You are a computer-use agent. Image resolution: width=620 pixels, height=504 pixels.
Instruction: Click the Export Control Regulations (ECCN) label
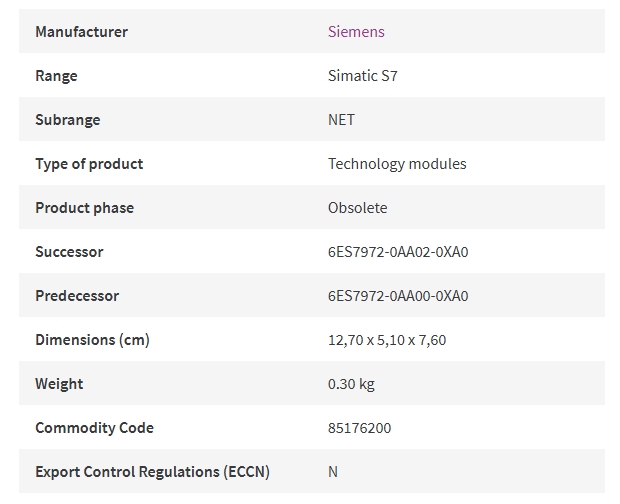(152, 472)
